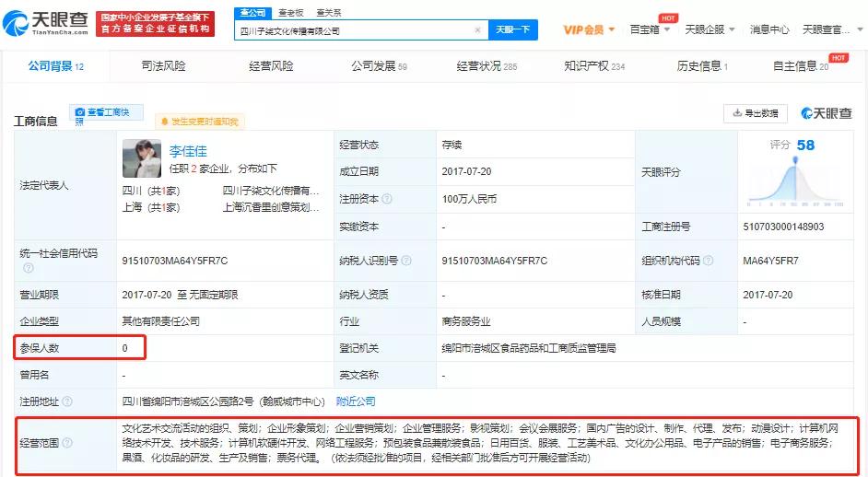Clear the search box with X icon
The height and width of the screenshot is (477, 868).
pyautogui.click(x=477, y=30)
